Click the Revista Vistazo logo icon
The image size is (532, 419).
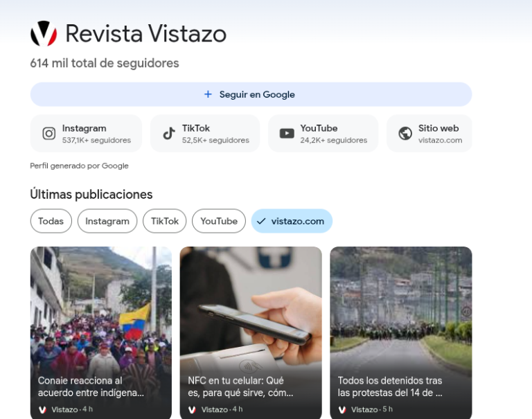[44, 33]
